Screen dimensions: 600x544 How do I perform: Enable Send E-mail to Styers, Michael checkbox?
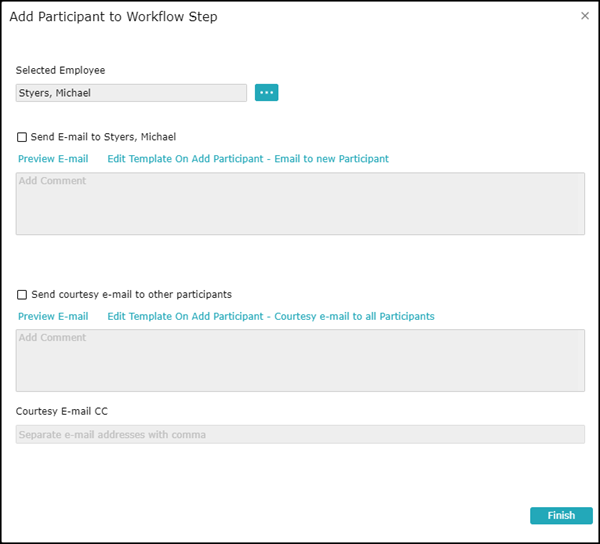click(22, 137)
